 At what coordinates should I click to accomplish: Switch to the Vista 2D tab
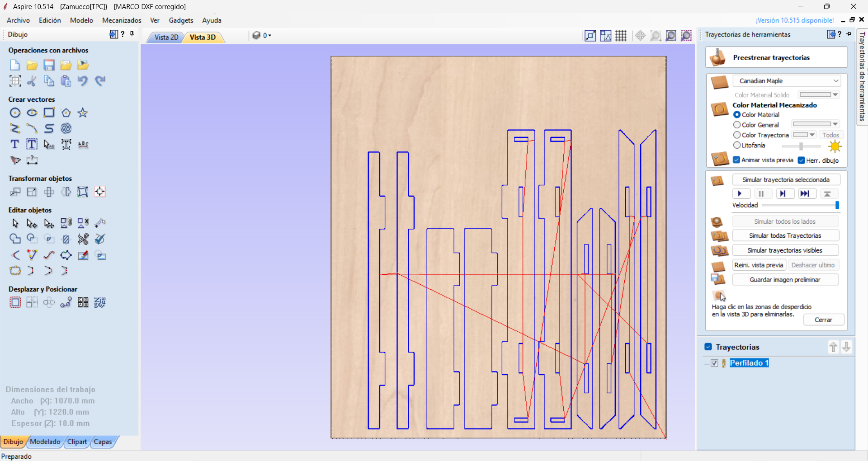tap(166, 37)
